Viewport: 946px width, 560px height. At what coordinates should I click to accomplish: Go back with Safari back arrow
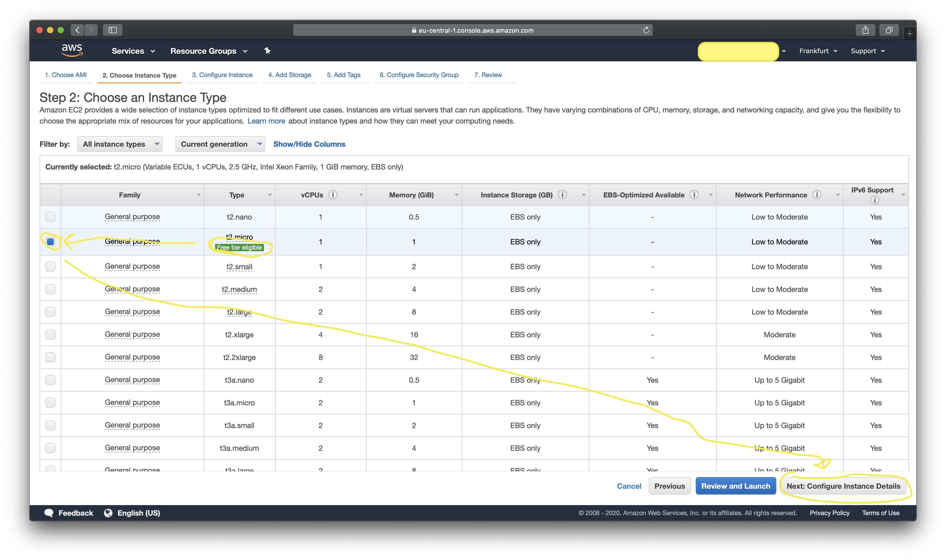pyautogui.click(x=77, y=30)
